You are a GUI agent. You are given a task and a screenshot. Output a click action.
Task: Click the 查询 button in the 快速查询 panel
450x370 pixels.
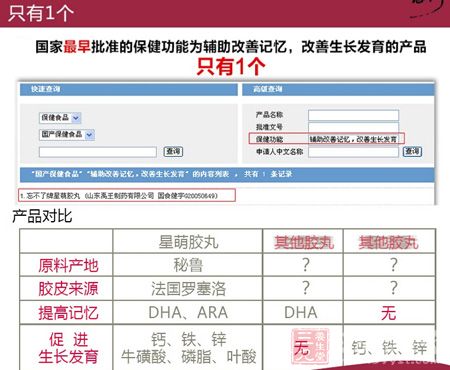tap(173, 152)
